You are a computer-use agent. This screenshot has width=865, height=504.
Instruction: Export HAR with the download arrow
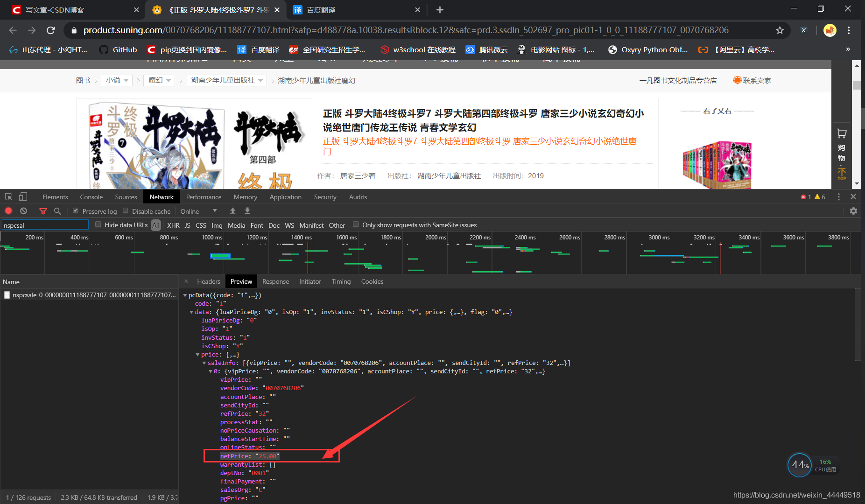coord(247,211)
